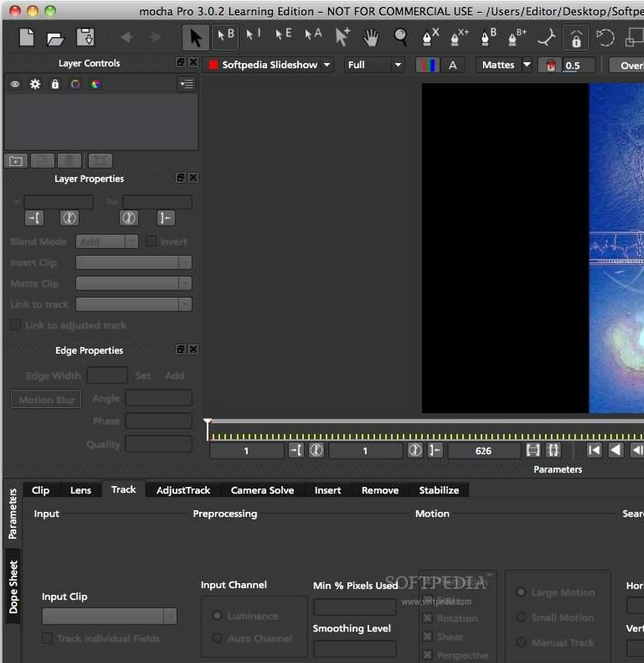The image size is (644, 663).
Task: Create a new project with the blank page icon
Action: pos(27,37)
